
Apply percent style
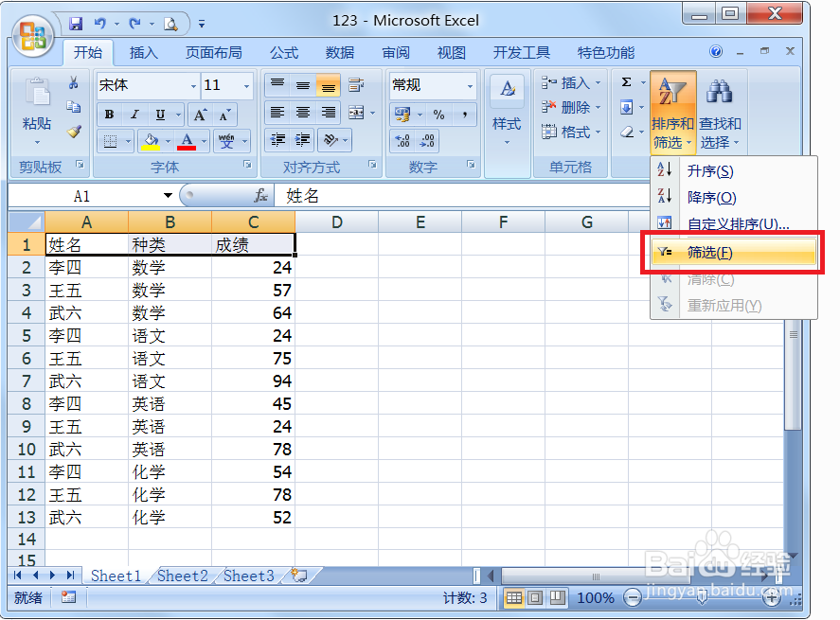tap(439, 115)
